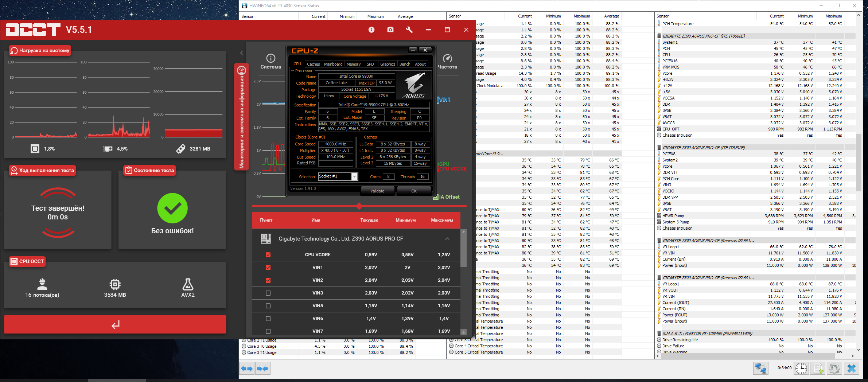The image size is (868, 382).
Task: Open HWiNFO network monitoring icon in bottom toolbar
Action: 761,369
